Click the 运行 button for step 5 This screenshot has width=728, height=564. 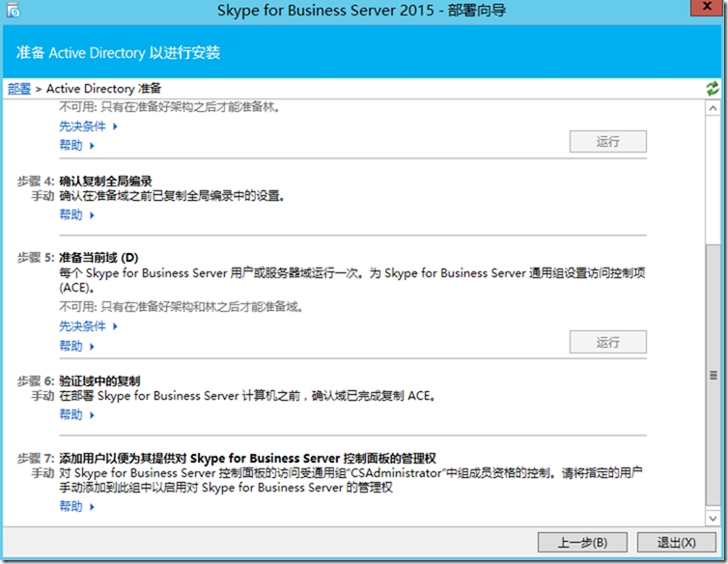607,342
